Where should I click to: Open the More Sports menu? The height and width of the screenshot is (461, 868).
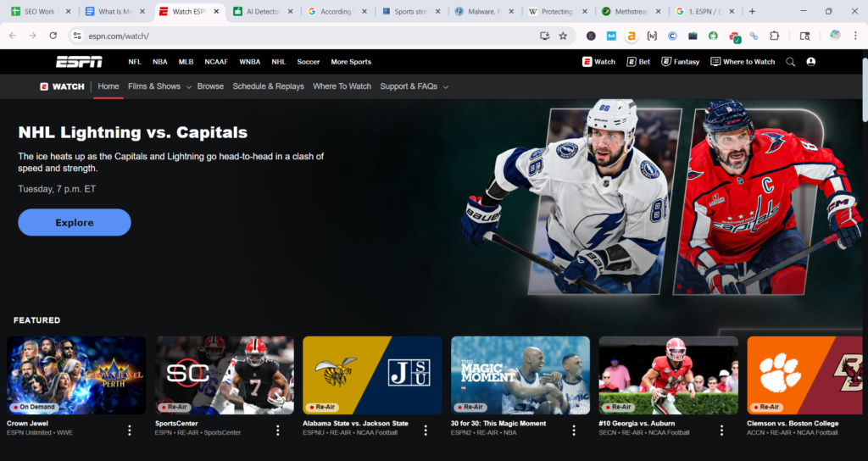pos(351,62)
